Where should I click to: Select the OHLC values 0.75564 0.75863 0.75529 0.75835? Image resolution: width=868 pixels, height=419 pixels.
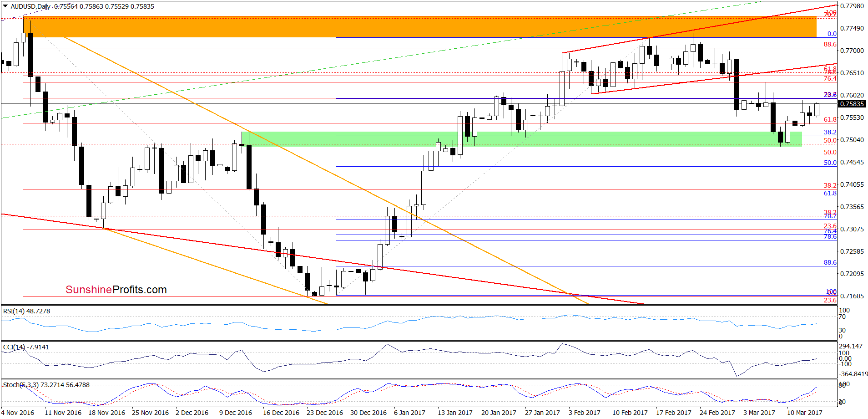tap(104, 6)
